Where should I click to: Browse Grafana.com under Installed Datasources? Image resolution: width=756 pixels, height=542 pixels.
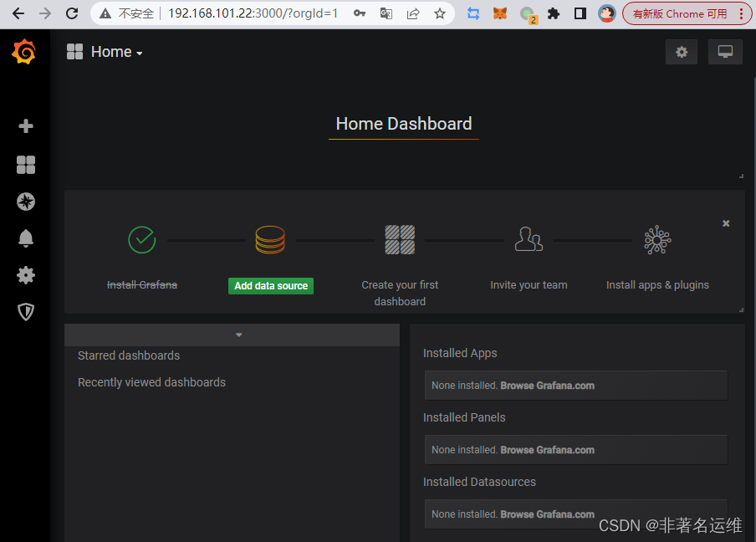tap(547, 514)
